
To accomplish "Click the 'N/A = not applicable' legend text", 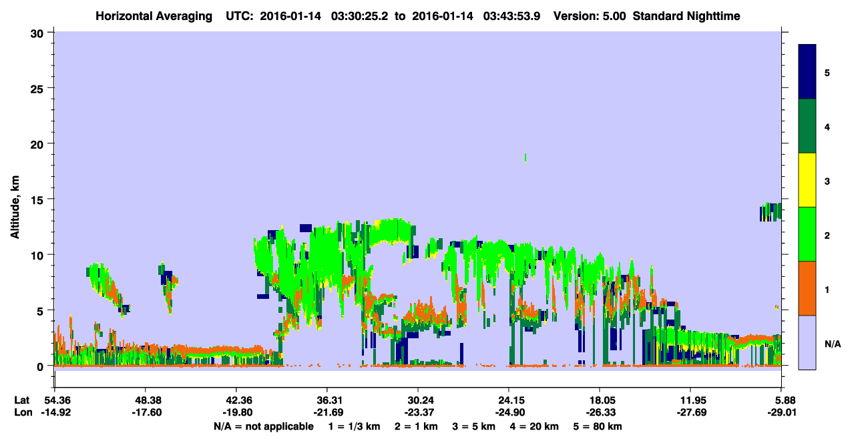I will (x=264, y=426).
